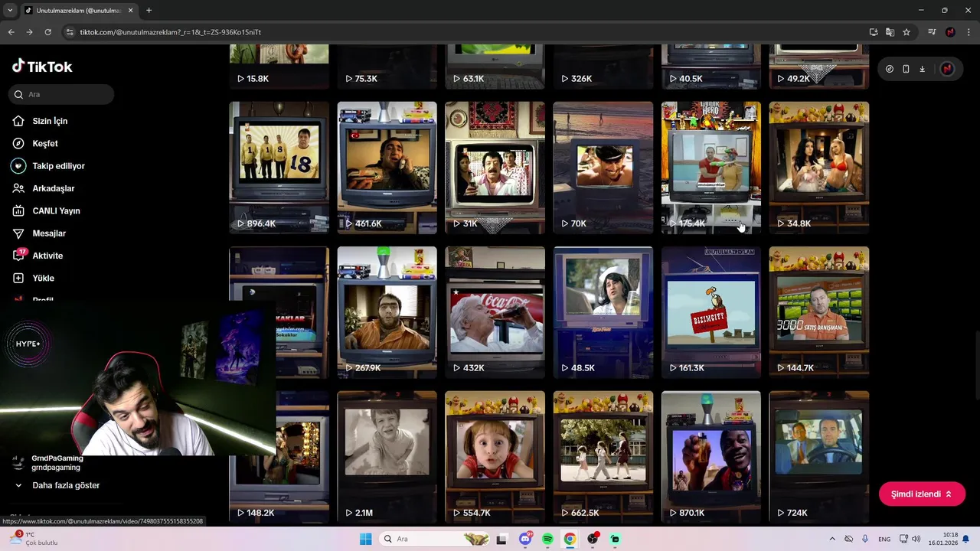This screenshot has width=980, height=551.
Task: Open the Windows Start menu
Action: 365,539
